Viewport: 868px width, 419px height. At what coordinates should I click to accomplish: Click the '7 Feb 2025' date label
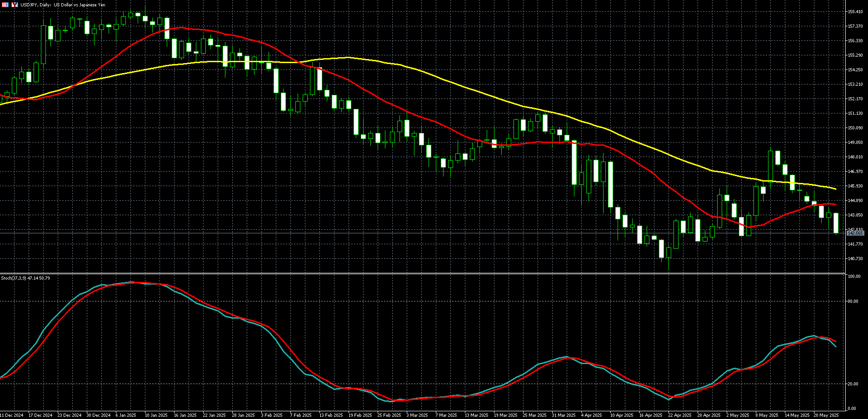pyautogui.click(x=301, y=415)
